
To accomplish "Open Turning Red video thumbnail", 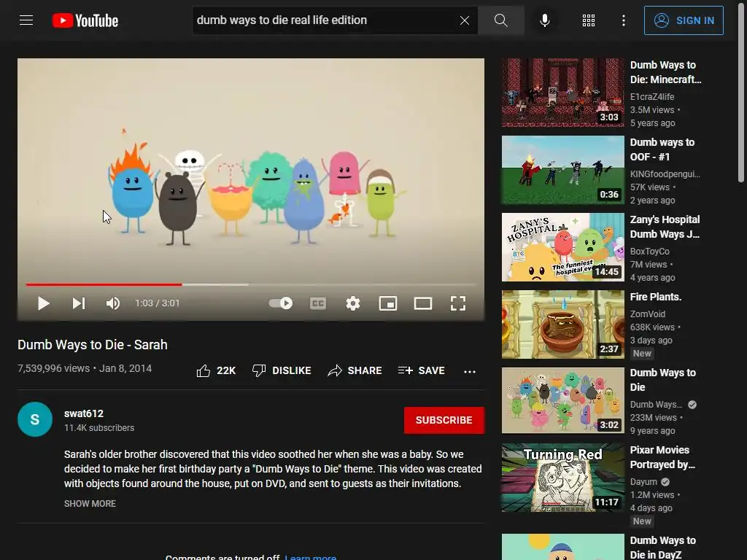I will point(562,478).
